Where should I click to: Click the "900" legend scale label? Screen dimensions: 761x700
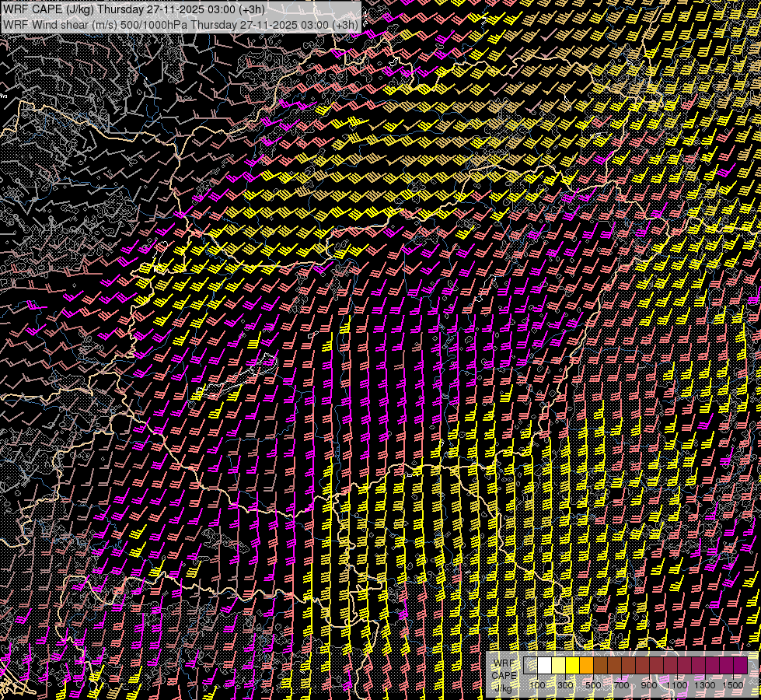[649, 684]
